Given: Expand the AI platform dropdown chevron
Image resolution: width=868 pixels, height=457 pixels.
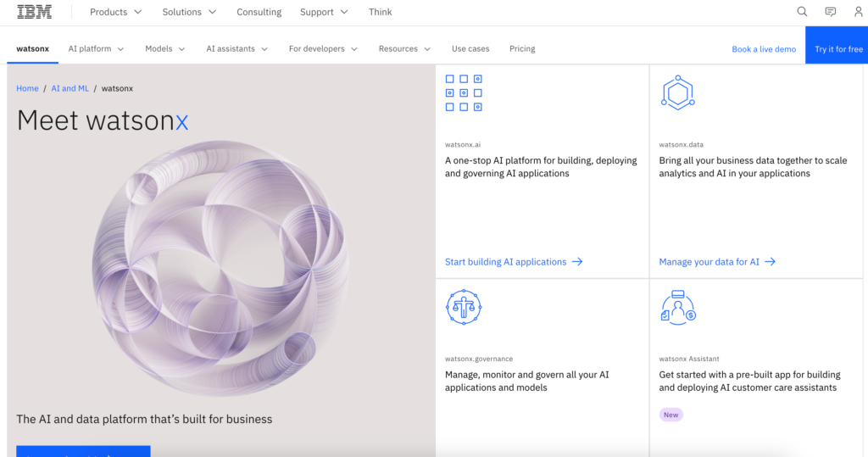Looking at the screenshot, I should (120, 48).
